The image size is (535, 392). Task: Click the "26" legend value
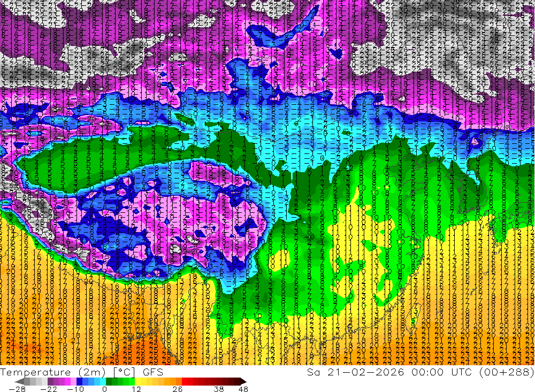pyautogui.click(x=178, y=389)
